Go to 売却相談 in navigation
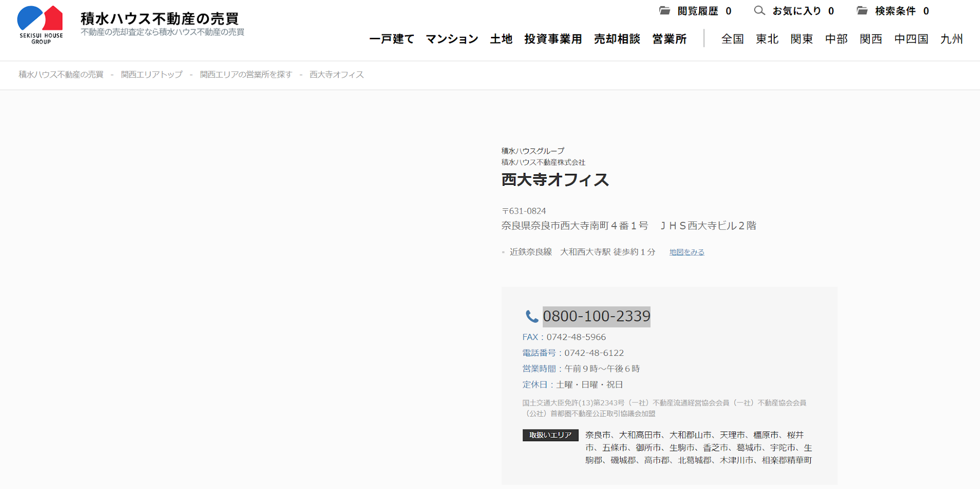980x489 pixels. (x=617, y=39)
